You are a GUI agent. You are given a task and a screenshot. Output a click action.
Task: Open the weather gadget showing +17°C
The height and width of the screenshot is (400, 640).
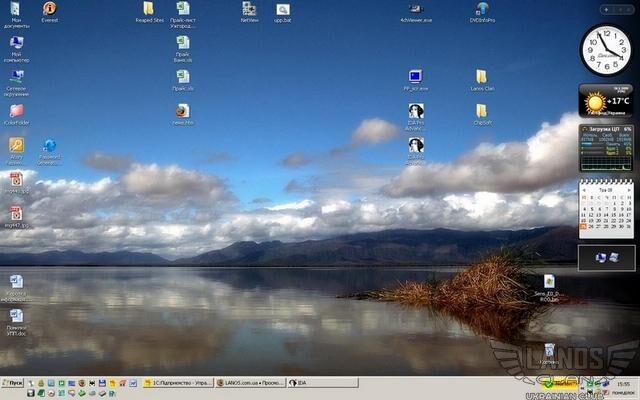(x=605, y=102)
